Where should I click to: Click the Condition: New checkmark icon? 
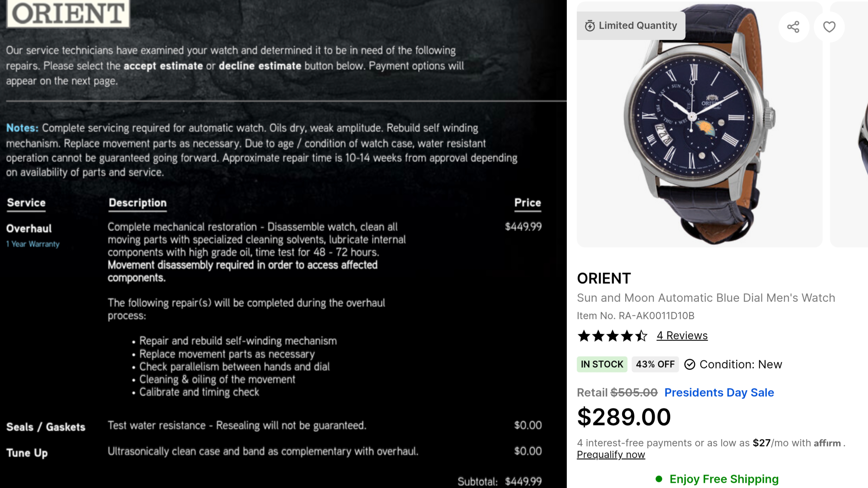(690, 364)
